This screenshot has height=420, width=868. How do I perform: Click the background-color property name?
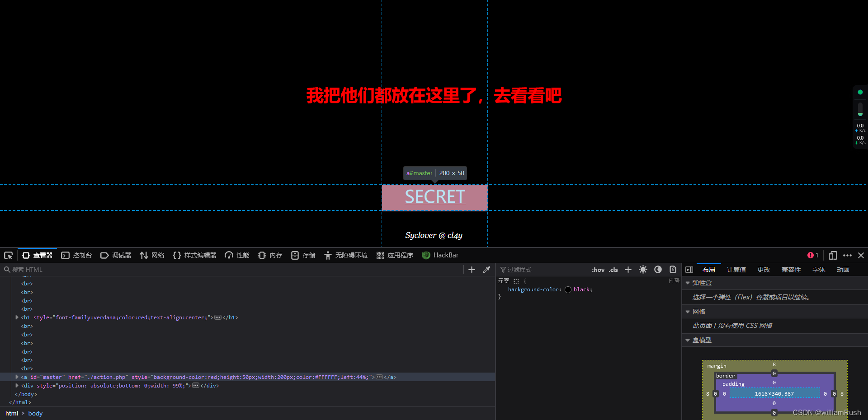(533, 290)
